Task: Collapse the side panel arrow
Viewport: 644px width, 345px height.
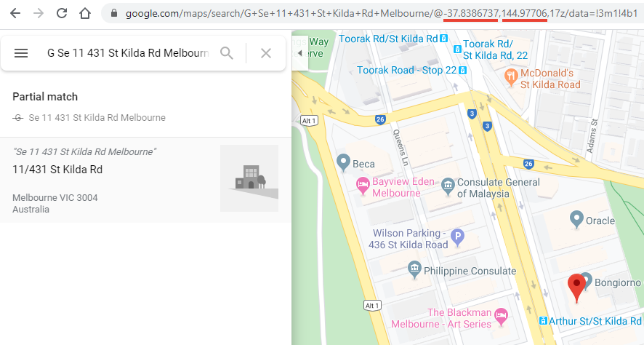Action: [x=299, y=53]
